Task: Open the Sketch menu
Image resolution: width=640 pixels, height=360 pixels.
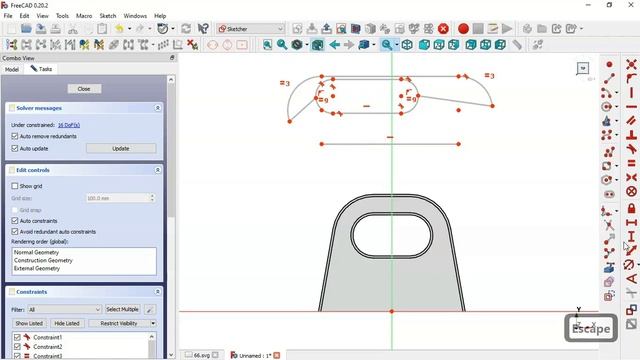Action: (x=108, y=16)
